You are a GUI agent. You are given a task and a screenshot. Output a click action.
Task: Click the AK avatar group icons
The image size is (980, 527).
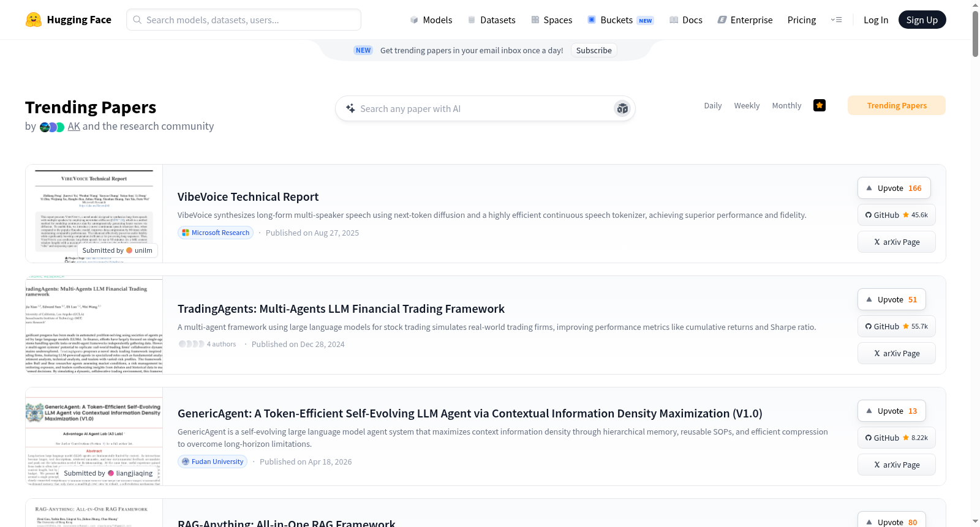click(x=52, y=127)
